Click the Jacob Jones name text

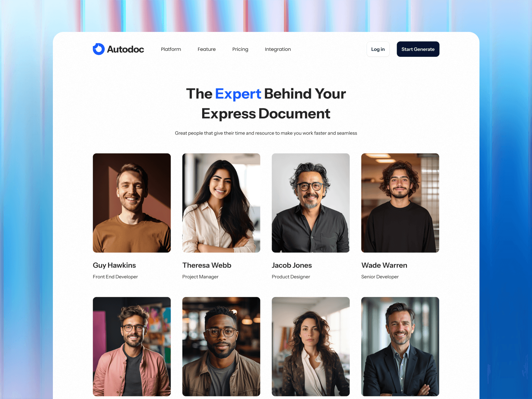292,265
